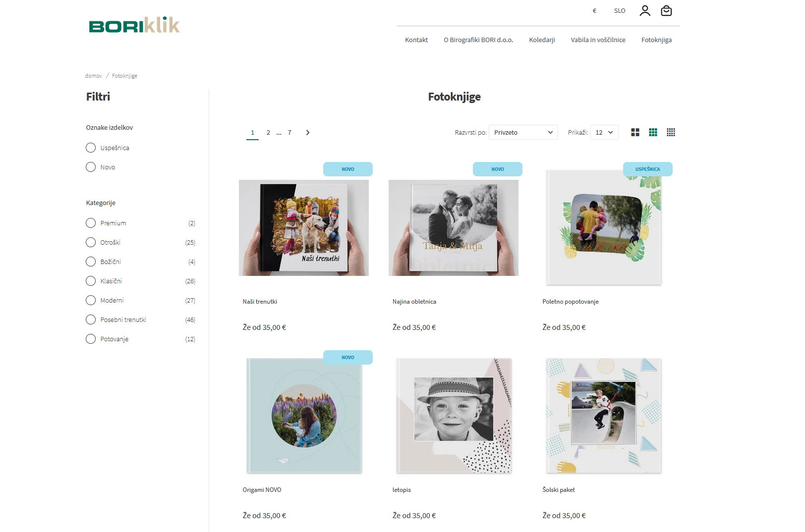This screenshot has width=805, height=532.
Task: Open the SLO language selector
Action: point(620,10)
